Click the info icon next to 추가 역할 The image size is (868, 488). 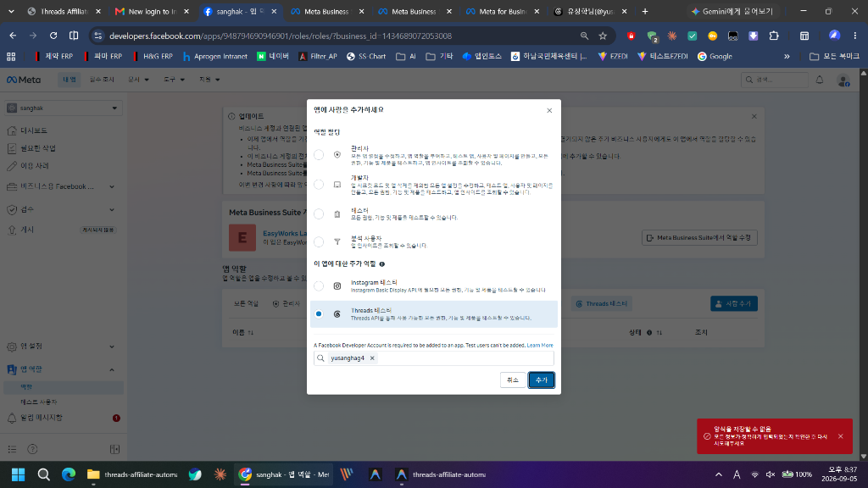(x=382, y=264)
